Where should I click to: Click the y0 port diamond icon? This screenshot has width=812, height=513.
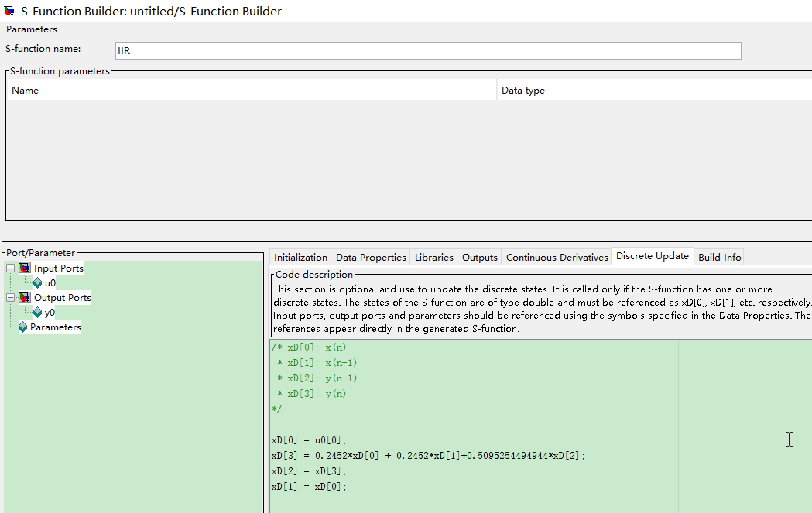tap(37, 313)
